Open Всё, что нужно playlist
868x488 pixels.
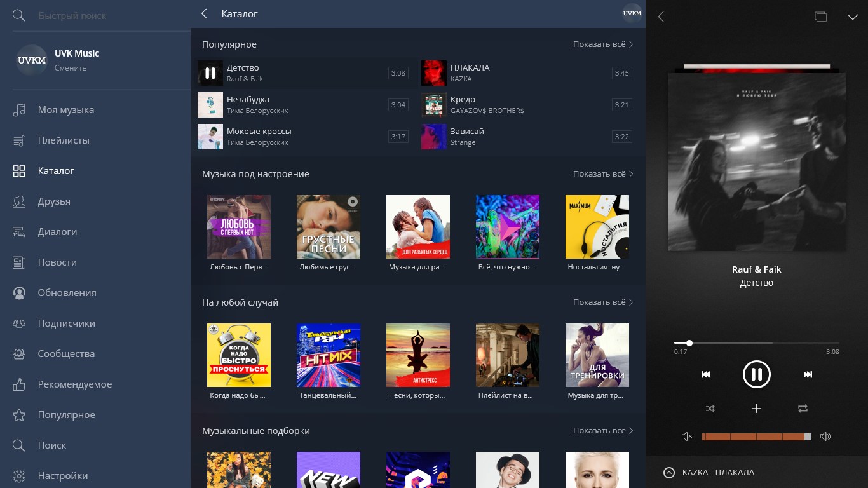pos(508,227)
